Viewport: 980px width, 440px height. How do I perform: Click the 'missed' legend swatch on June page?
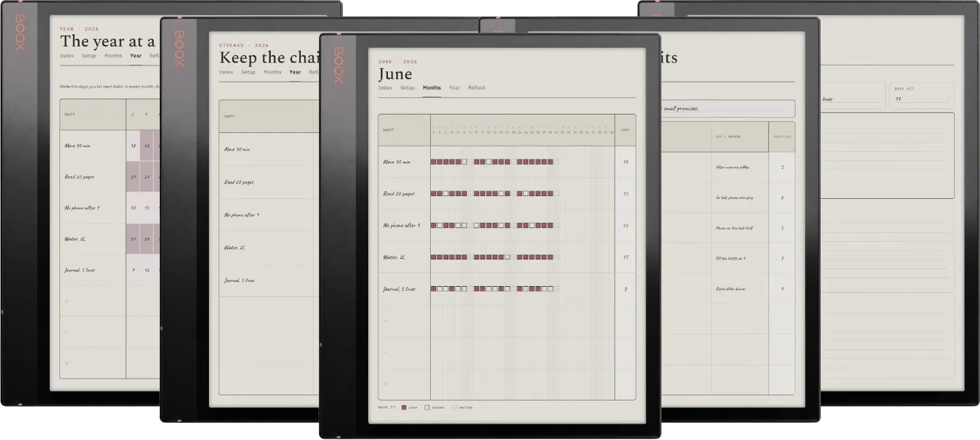click(x=427, y=407)
